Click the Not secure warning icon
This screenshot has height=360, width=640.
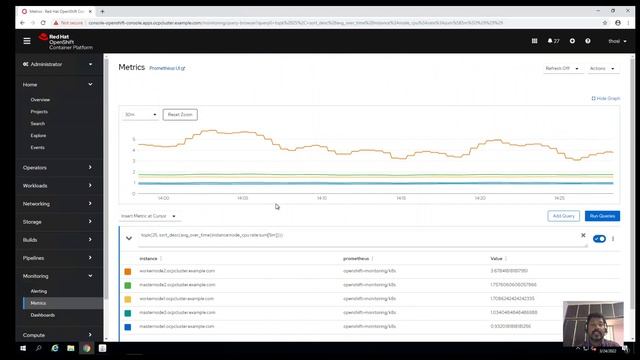56,23
